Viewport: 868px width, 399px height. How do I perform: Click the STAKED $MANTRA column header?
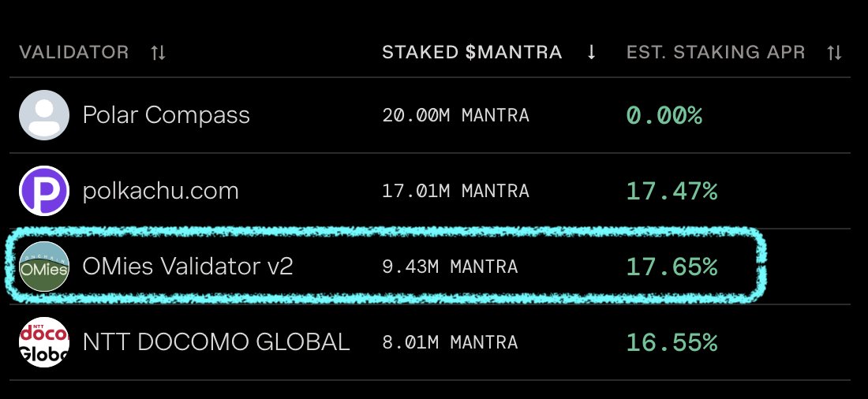pos(472,53)
